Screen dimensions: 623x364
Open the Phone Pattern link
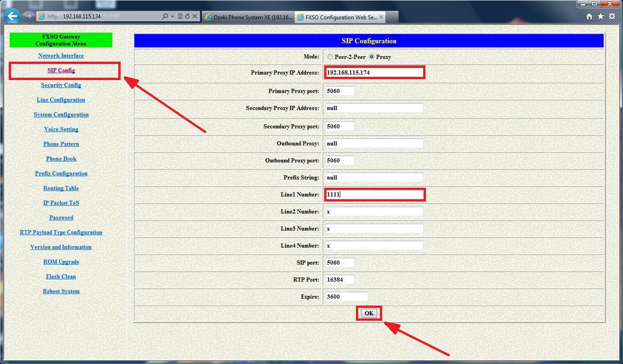click(x=61, y=144)
